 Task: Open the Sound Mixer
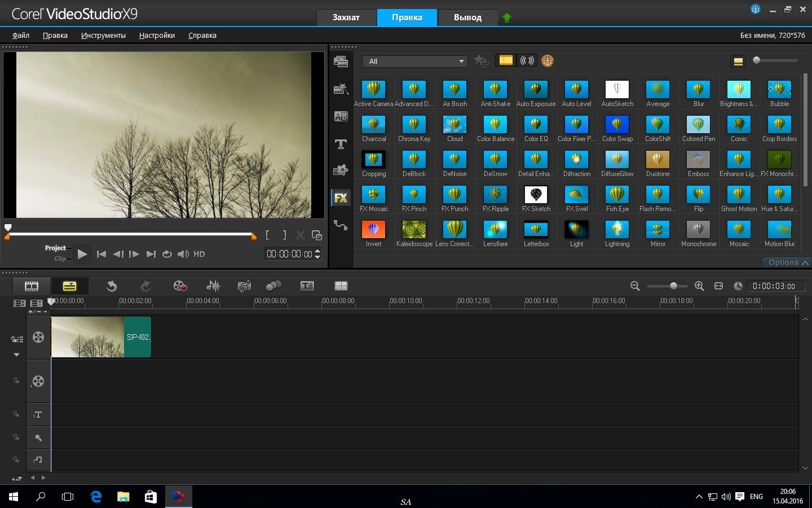coord(213,286)
